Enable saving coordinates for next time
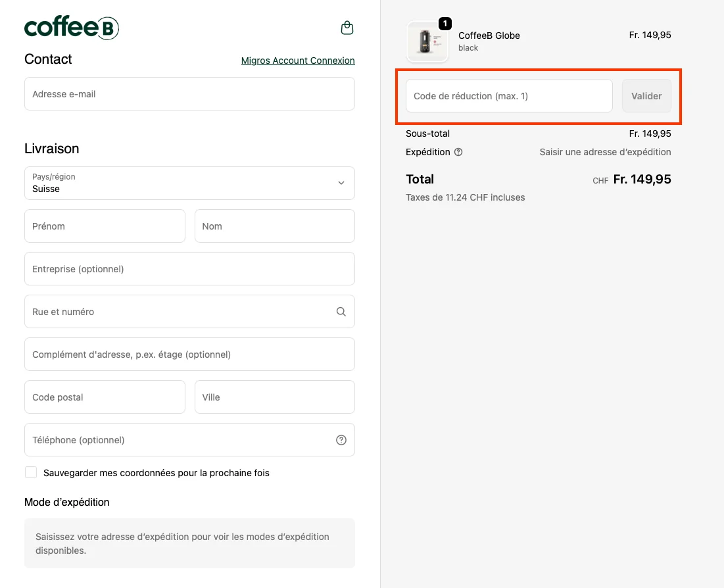This screenshot has width=724, height=588. [31, 472]
